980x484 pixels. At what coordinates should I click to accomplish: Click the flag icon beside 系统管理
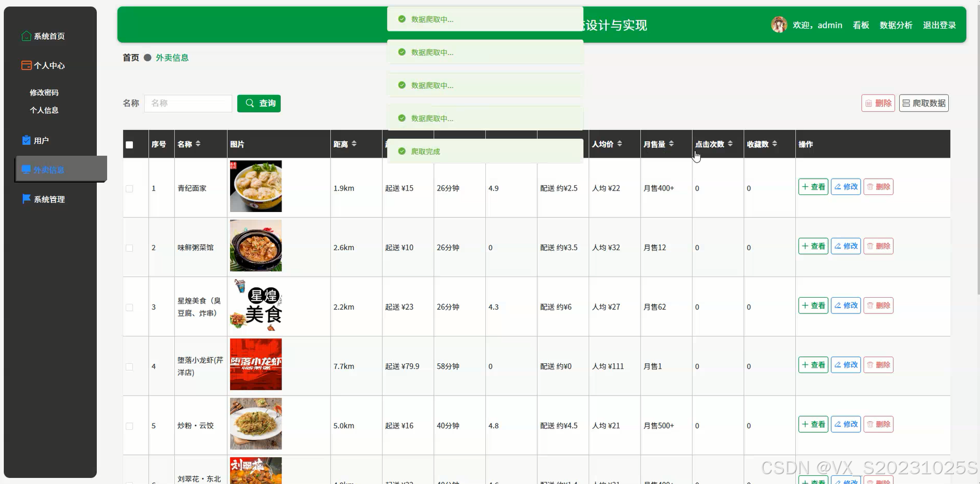pos(26,199)
